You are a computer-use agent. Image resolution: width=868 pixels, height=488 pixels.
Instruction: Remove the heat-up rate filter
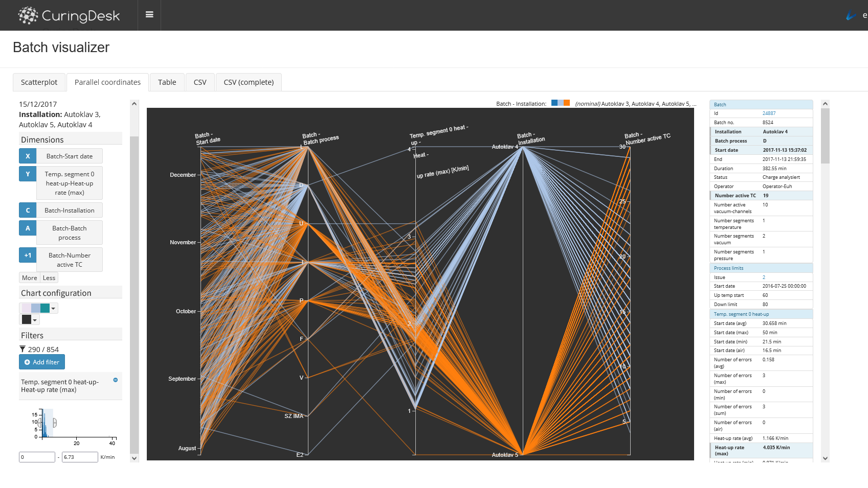click(x=116, y=380)
